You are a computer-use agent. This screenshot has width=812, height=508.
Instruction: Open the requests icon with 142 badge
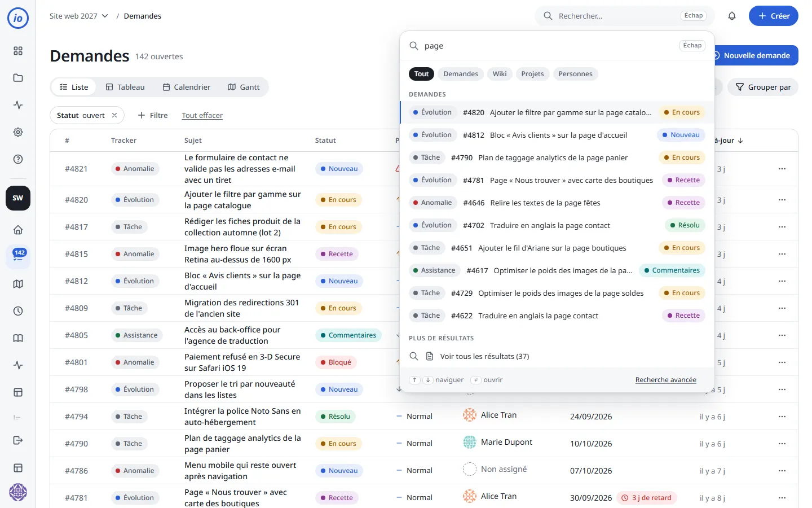(18, 257)
